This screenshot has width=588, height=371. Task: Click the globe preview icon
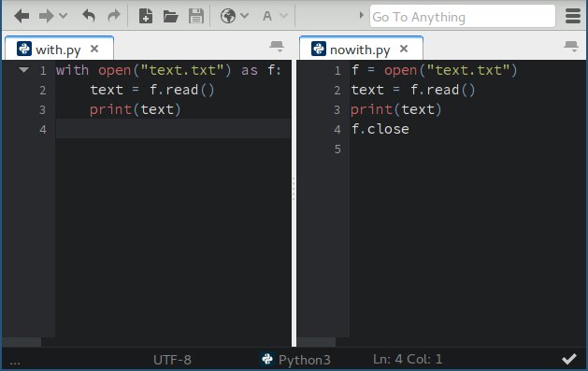[x=227, y=16]
